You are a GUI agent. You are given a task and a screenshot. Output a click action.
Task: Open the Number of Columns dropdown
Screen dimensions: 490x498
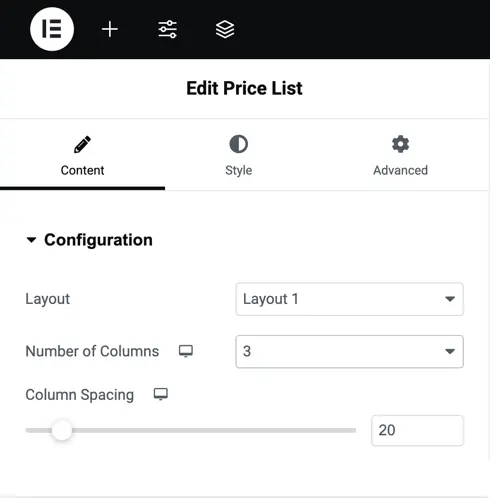click(349, 351)
